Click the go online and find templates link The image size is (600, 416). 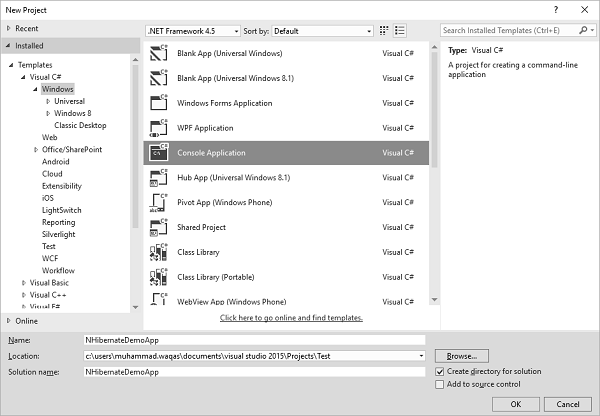pos(291,318)
